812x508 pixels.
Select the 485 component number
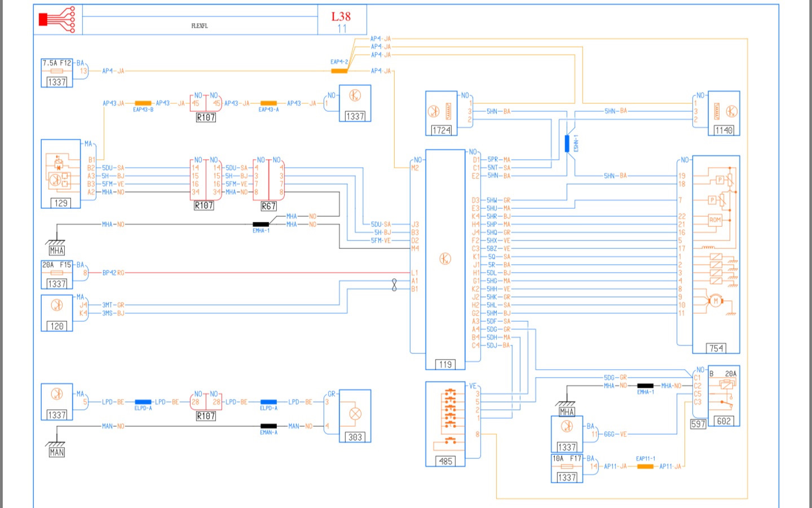click(x=445, y=461)
